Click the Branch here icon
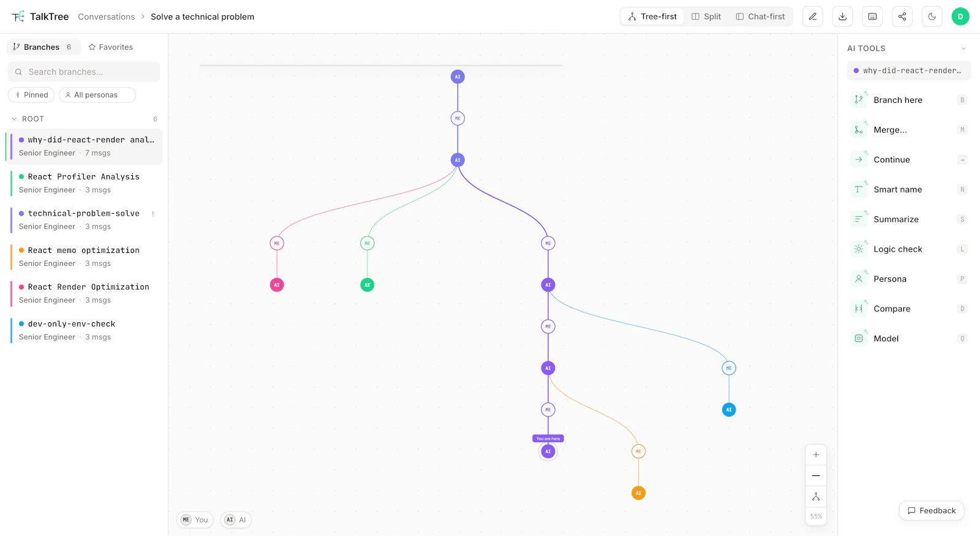The image size is (980, 536). [x=859, y=100]
